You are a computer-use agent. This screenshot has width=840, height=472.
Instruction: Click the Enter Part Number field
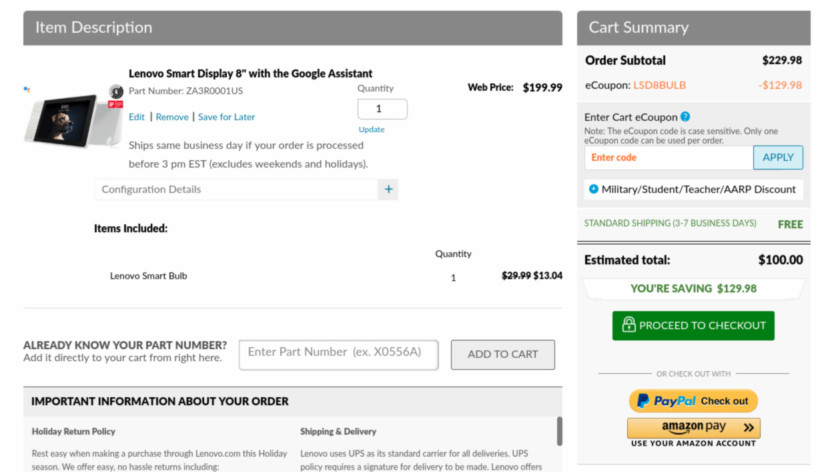click(338, 352)
